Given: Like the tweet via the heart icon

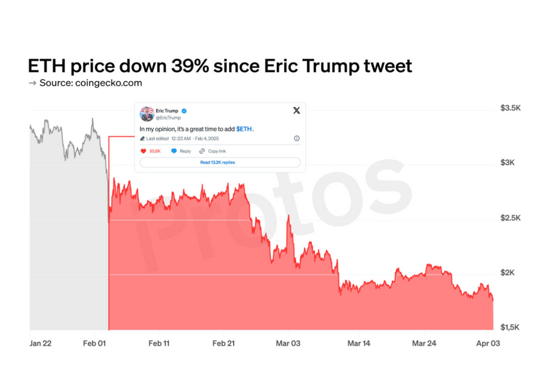Looking at the screenshot, I should [x=144, y=151].
